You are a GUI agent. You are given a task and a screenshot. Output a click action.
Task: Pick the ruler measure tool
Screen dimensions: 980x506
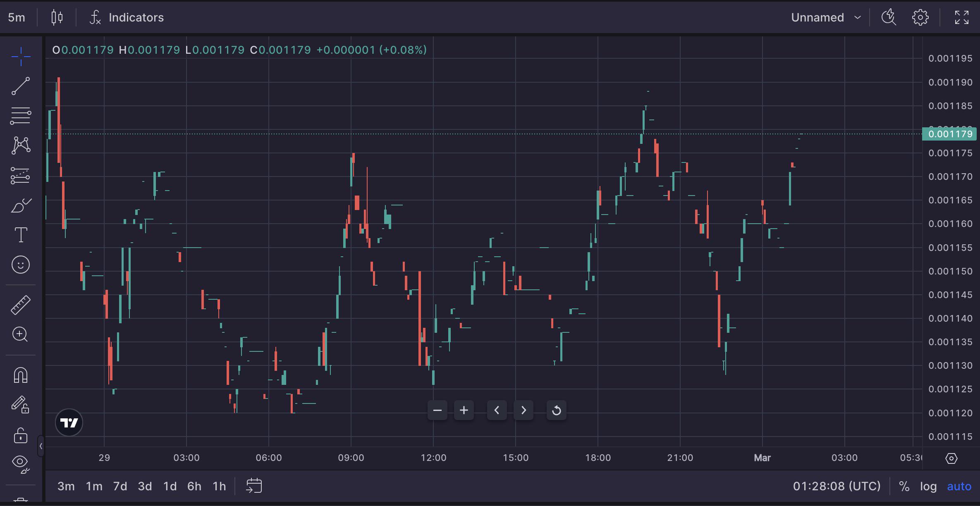(x=21, y=305)
